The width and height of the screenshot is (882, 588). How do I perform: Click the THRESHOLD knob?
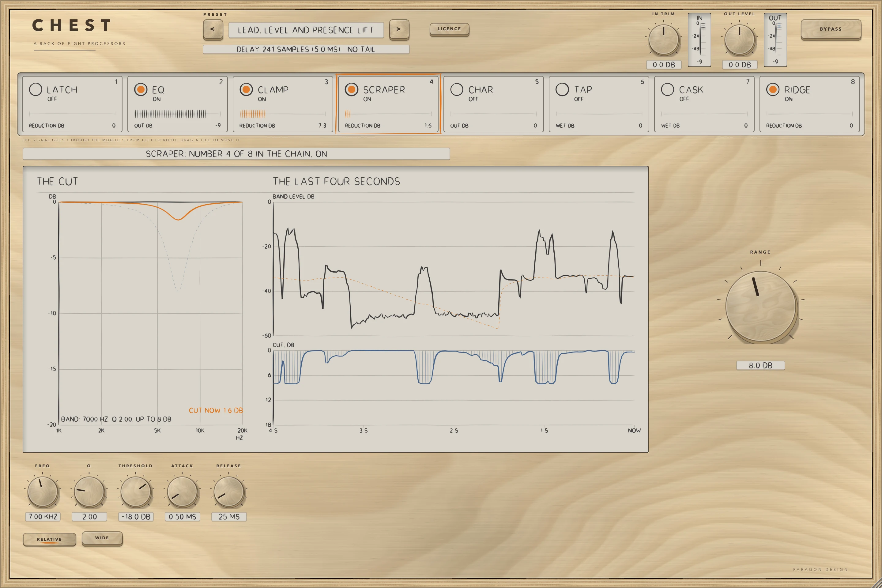point(136,492)
